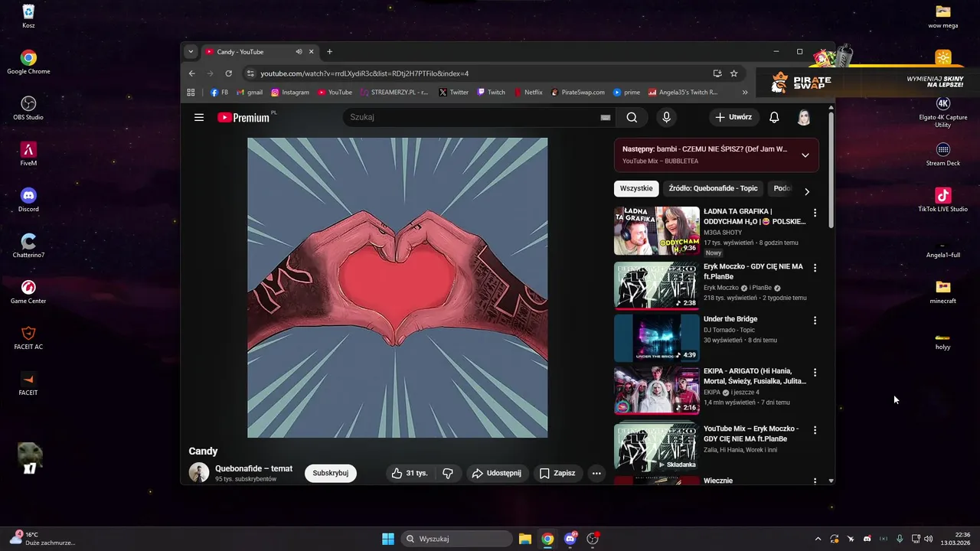Open options for GDY CIĘ NIE MA video
This screenshot has height=551, width=980.
click(815, 268)
